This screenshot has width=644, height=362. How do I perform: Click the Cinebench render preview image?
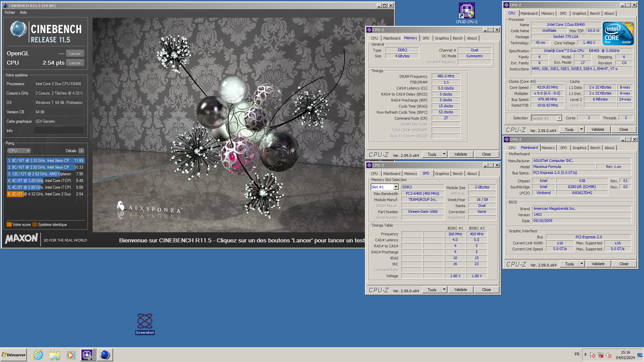tap(228, 125)
